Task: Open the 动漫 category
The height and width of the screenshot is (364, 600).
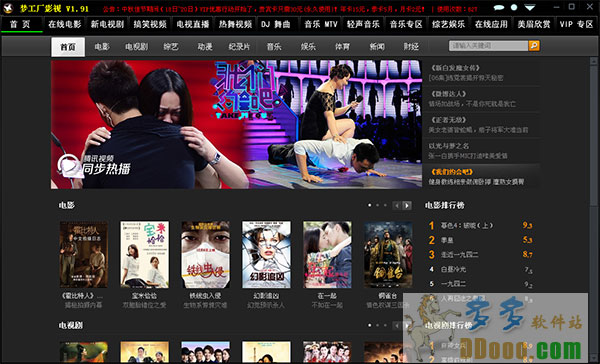Action: 205,47
